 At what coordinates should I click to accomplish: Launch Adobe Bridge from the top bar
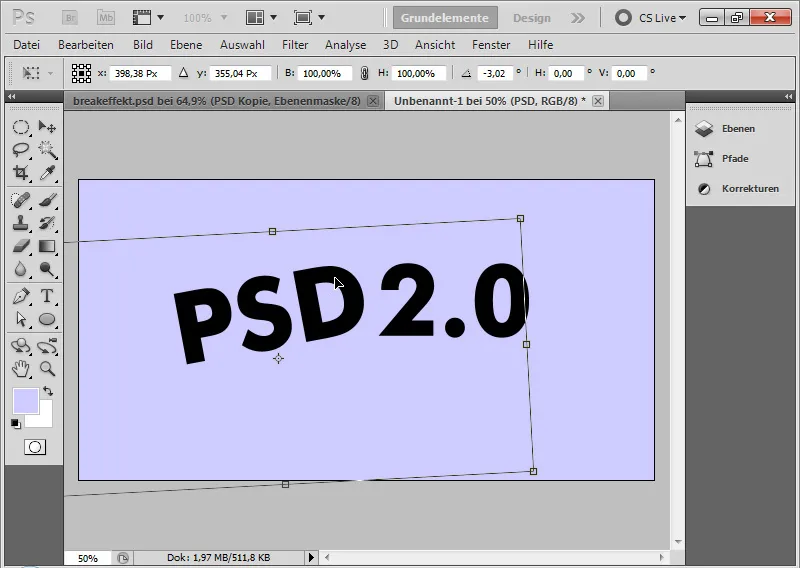pyautogui.click(x=70, y=18)
